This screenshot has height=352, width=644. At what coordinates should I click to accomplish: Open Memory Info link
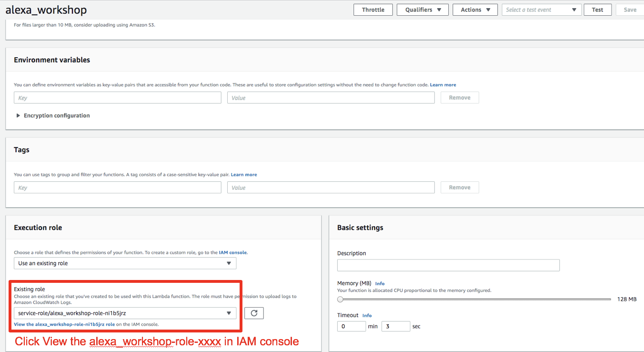click(x=380, y=283)
